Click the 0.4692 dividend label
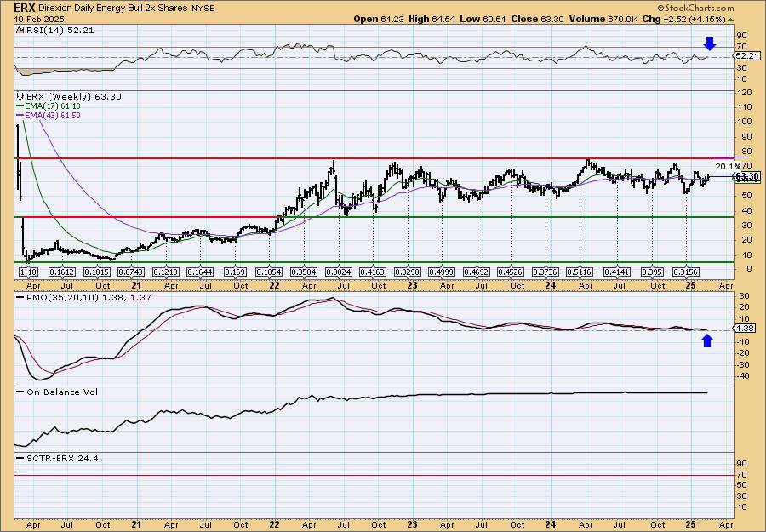This screenshot has width=766, height=532. pyautogui.click(x=477, y=272)
